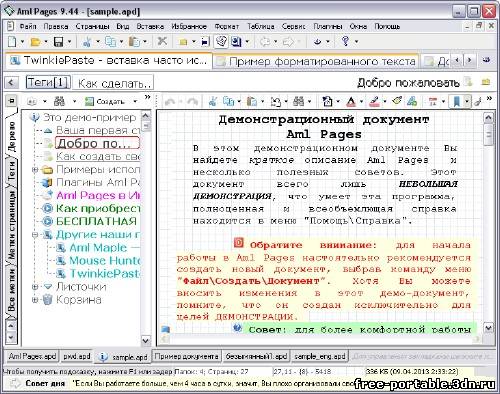Screen dimensions: 500x394
Task: Click the Paste clipboard icon in main toolbar
Action: (x=134, y=42)
